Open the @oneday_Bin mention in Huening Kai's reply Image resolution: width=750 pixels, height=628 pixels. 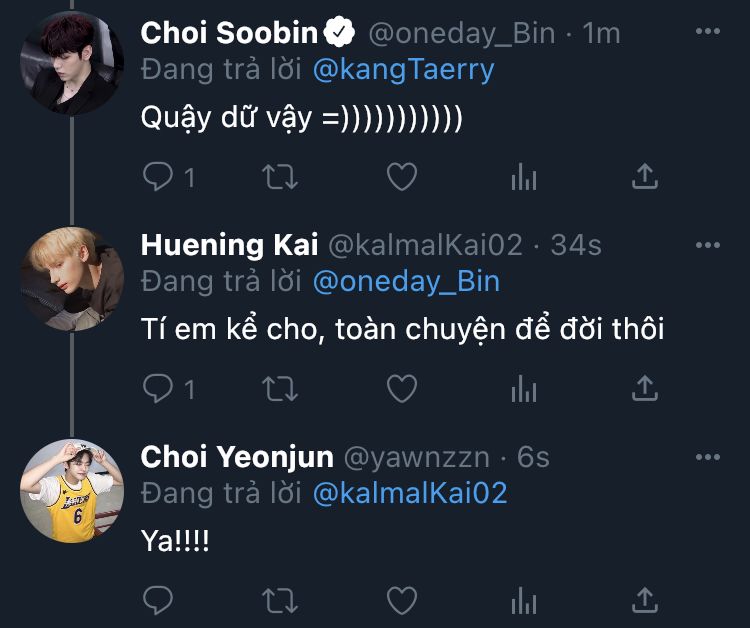point(406,281)
